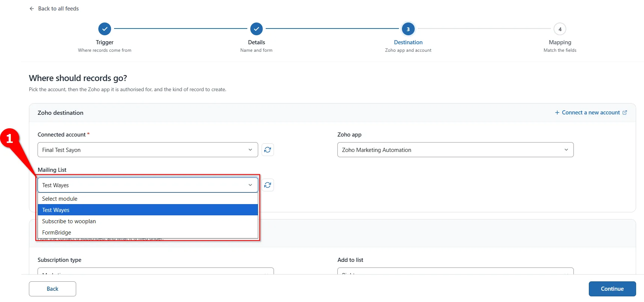Screen dimensions: 644x302
Task: Click the external link icon after new account
Action: point(625,113)
